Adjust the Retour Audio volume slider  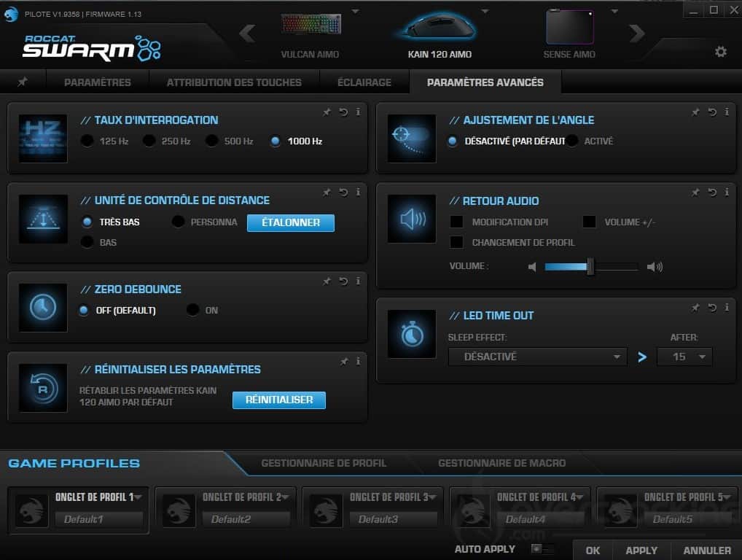tap(590, 267)
